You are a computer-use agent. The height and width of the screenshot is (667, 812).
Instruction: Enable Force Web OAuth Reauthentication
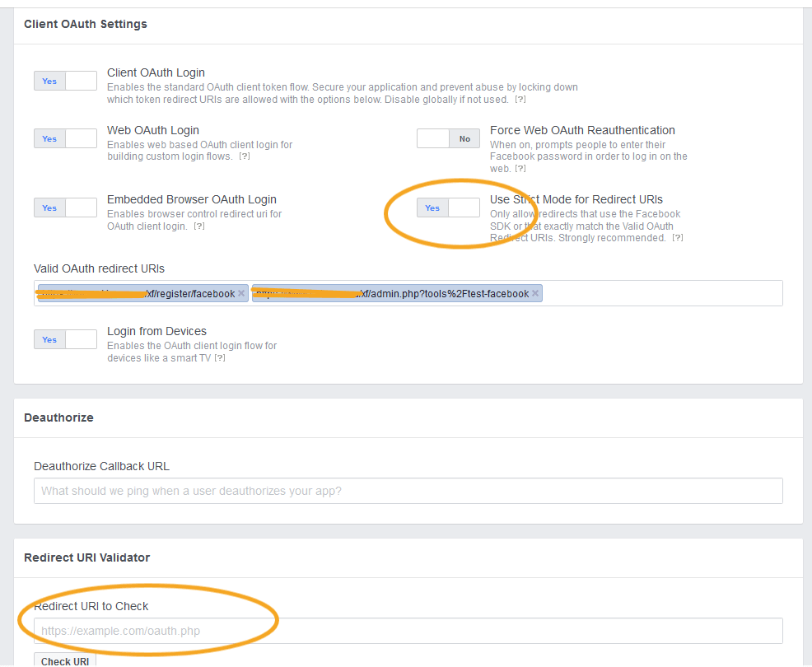[448, 138]
